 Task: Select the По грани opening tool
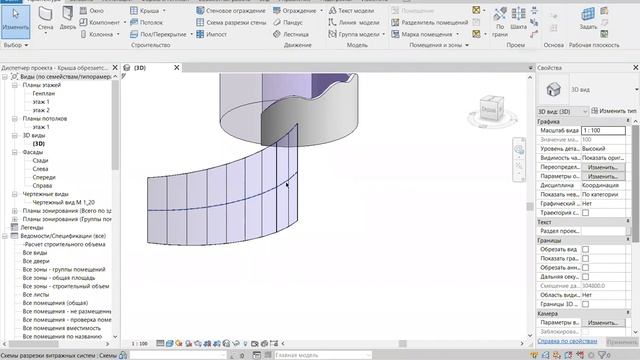tap(500, 23)
